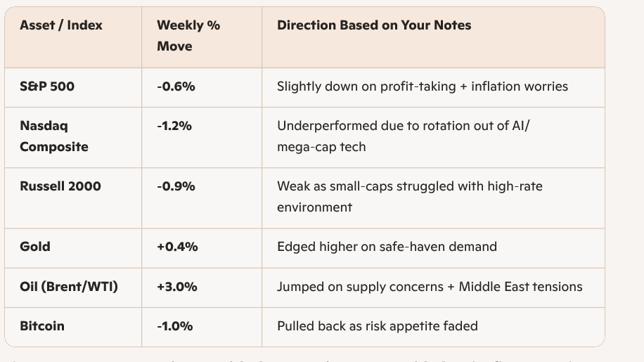Select the S&P 500 asset cell
Viewport: 644px width, 362px height.
point(47,86)
